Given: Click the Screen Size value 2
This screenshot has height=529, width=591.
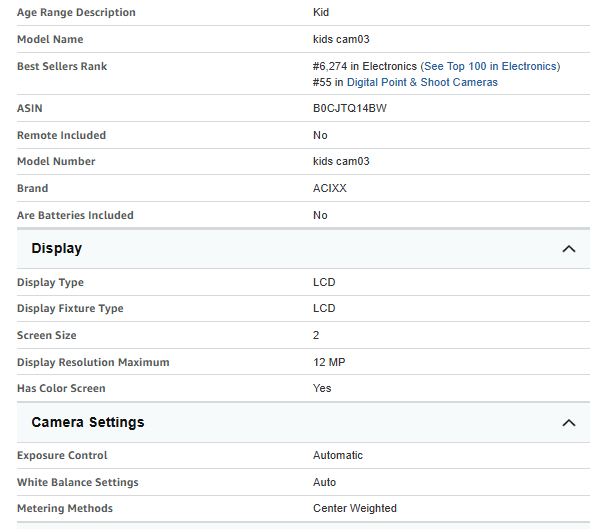Looking at the screenshot, I should pos(316,335).
